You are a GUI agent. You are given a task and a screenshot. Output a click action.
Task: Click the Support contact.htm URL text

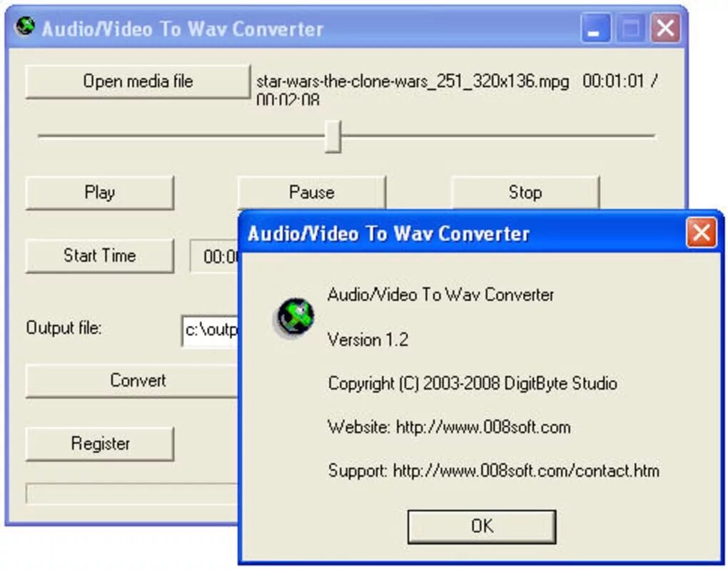point(493,471)
